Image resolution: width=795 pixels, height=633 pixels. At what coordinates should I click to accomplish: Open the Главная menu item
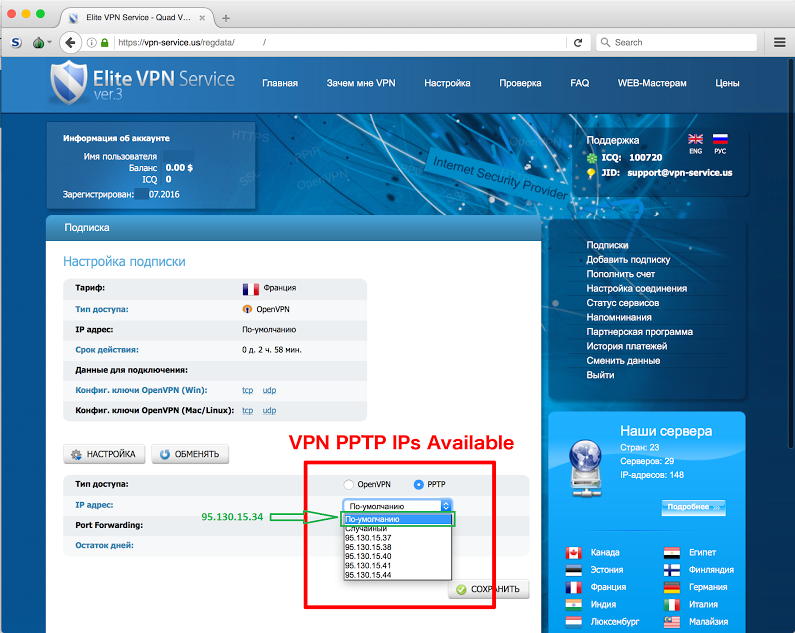[280, 83]
